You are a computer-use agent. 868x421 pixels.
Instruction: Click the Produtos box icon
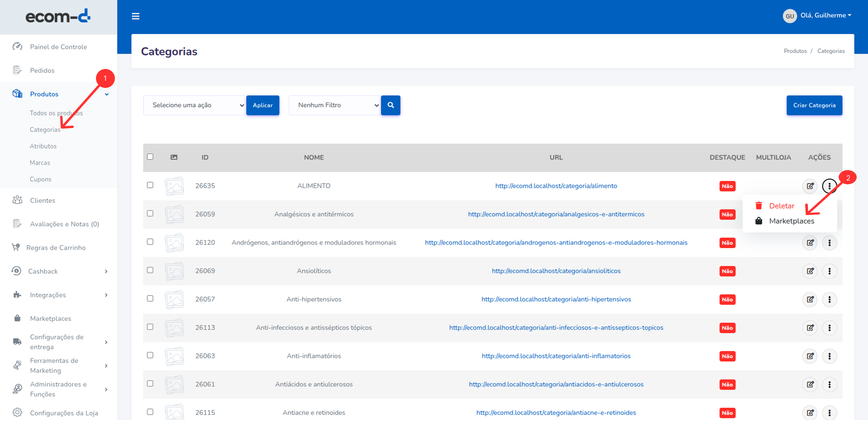point(17,94)
